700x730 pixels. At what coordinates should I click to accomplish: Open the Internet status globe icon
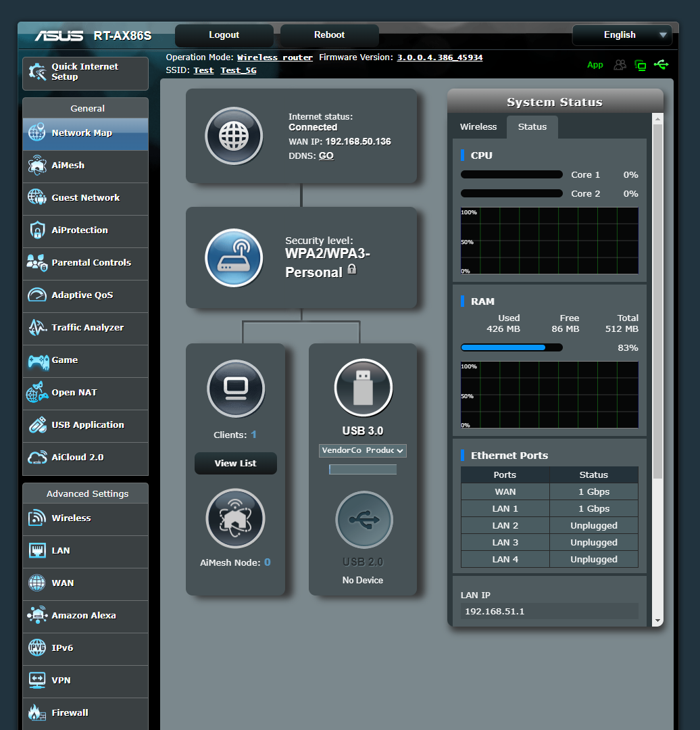[234, 136]
